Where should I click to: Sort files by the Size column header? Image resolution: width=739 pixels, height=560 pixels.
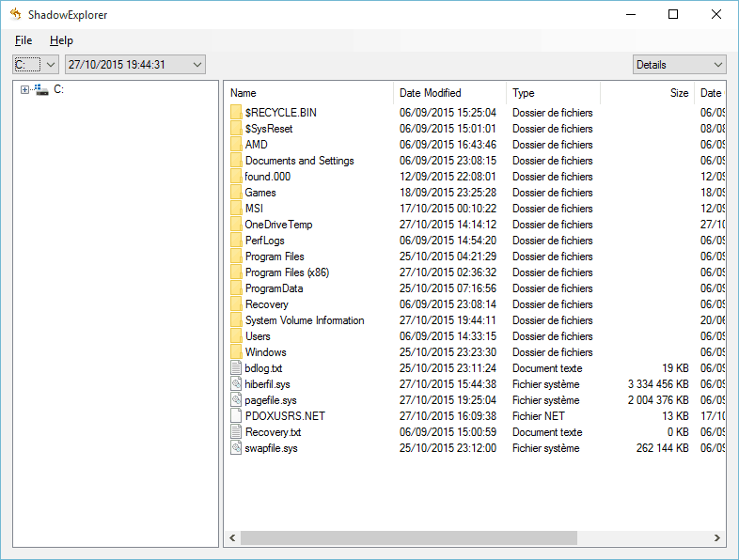pyautogui.click(x=647, y=93)
